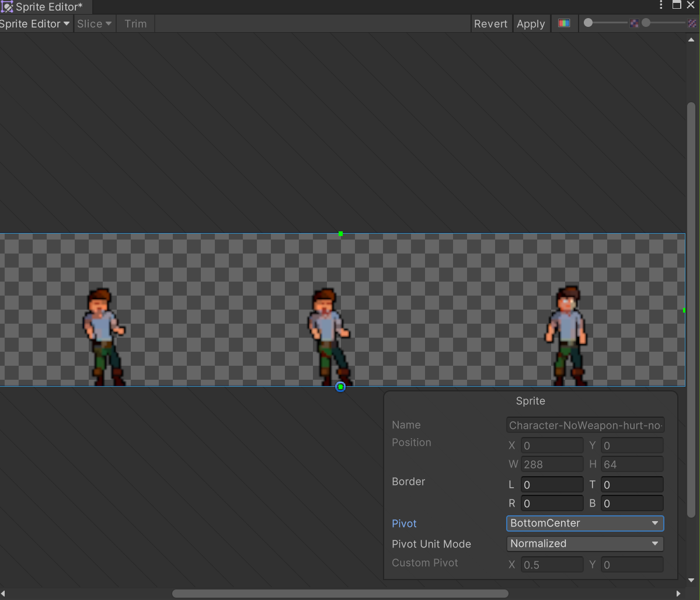Image resolution: width=700 pixels, height=600 pixels.
Task: Select the Custom Pivot X field showing 0.5
Action: point(551,564)
